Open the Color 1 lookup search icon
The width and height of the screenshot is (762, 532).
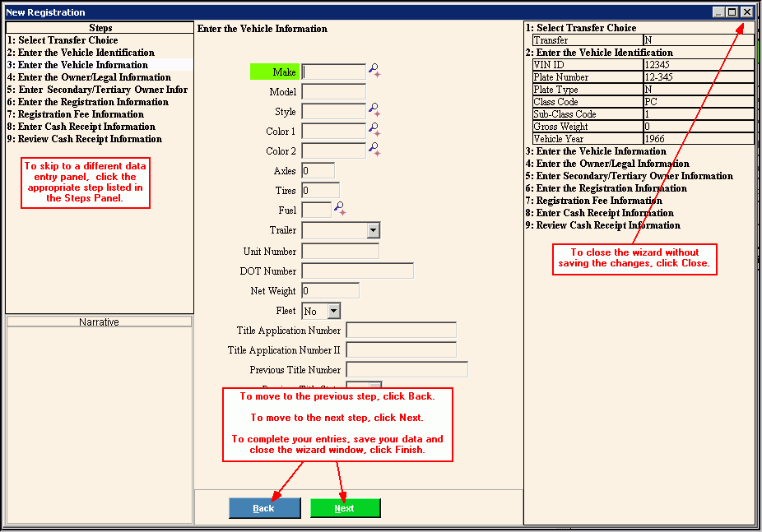click(x=374, y=130)
